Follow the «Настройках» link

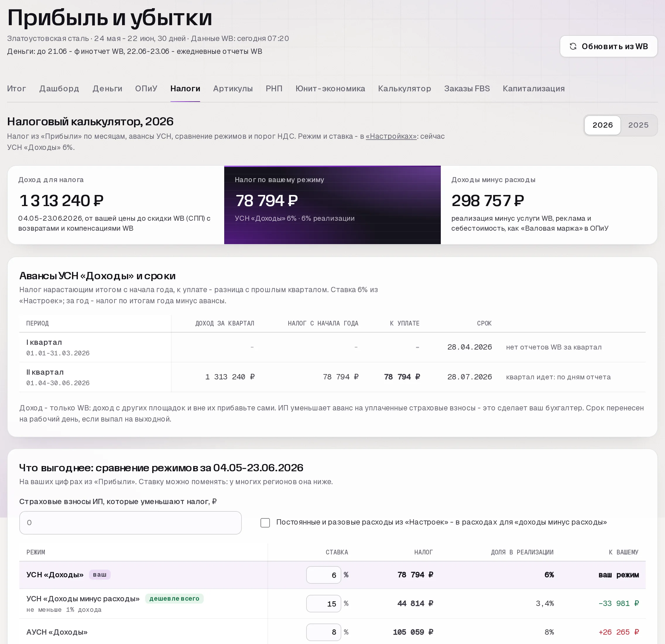pos(391,136)
